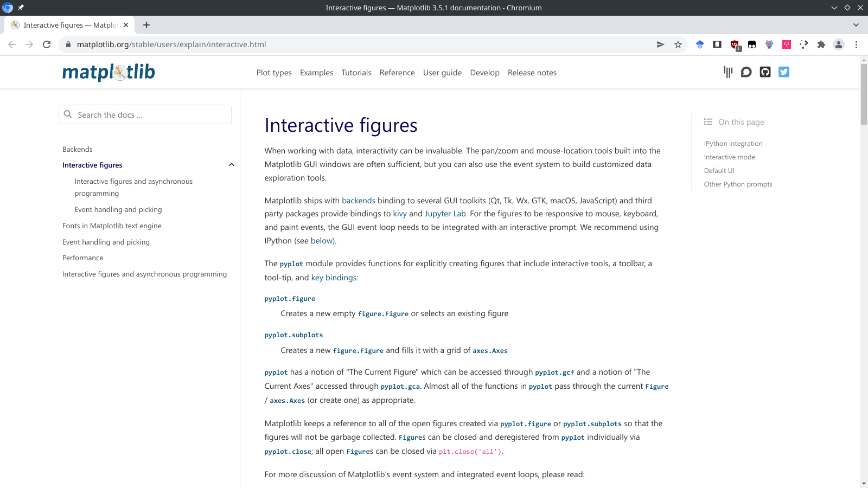The height and width of the screenshot is (488, 868).
Task: Open the Reference nav item
Action: coord(397,73)
